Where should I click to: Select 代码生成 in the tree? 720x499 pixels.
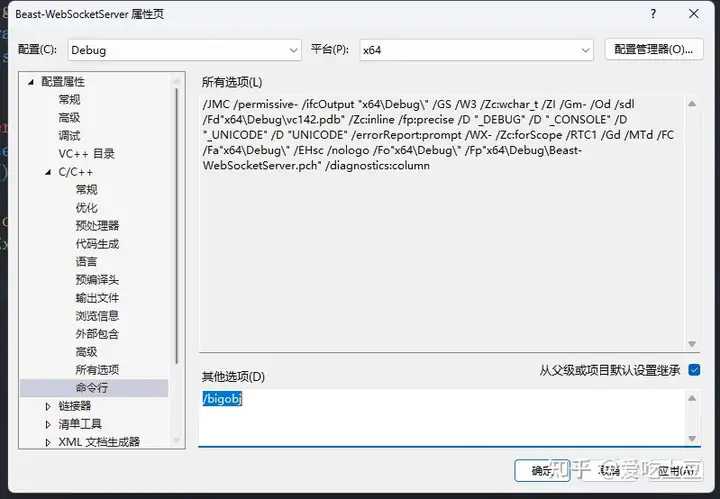(97, 244)
